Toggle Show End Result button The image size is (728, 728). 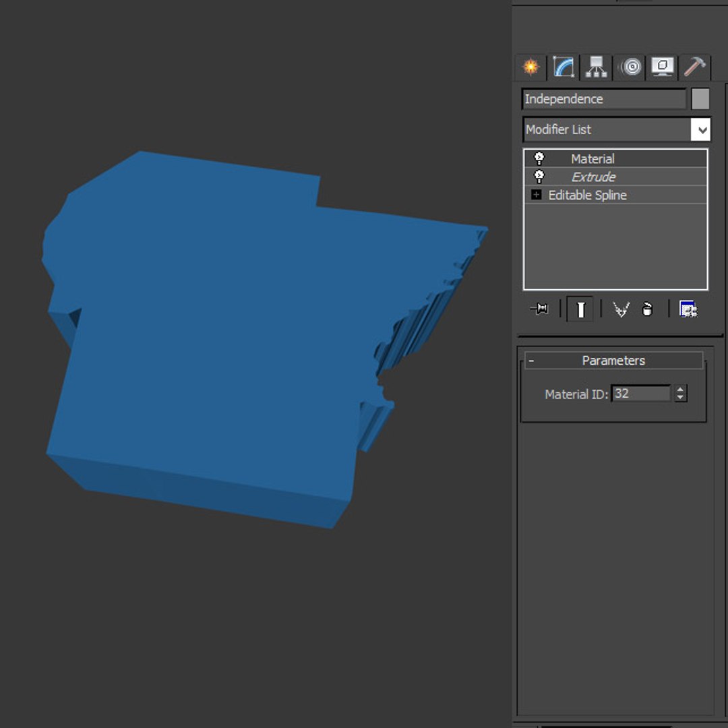580,309
